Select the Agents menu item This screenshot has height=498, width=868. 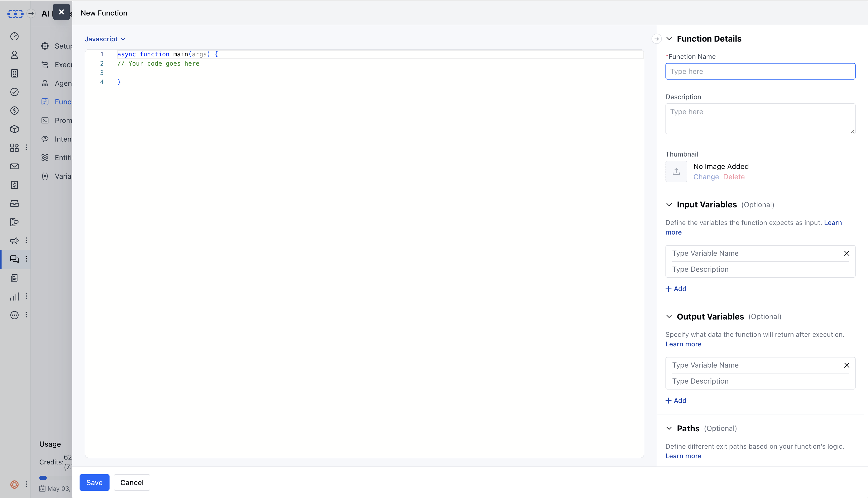pyautogui.click(x=56, y=83)
